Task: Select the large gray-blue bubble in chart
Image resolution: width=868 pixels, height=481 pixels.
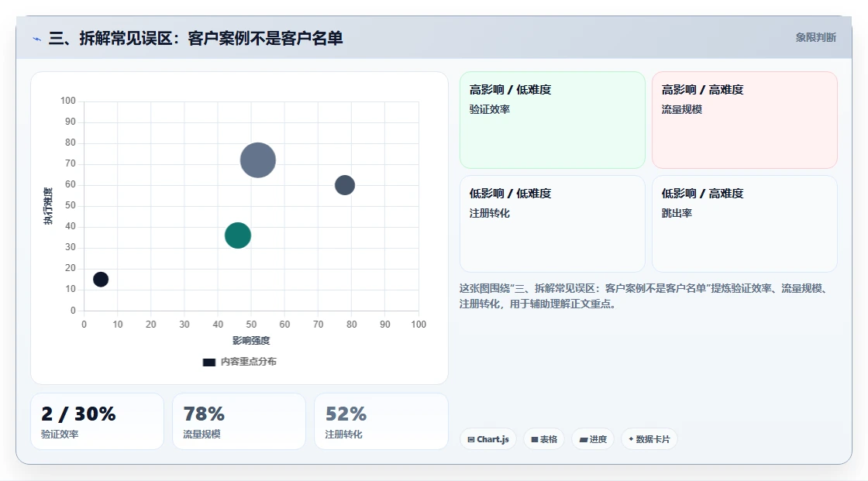Action: (258, 160)
